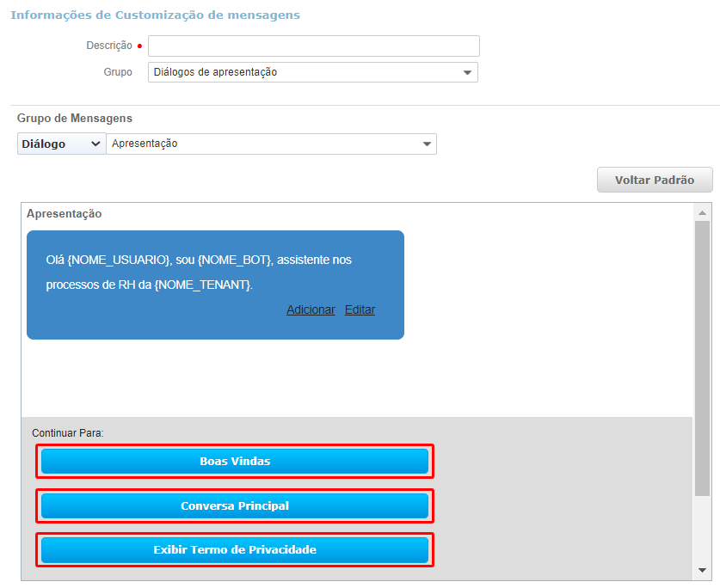This screenshot has width=720, height=588.
Task: Click the arrow on the Grupo combo box
Action: [x=467, y=73]
